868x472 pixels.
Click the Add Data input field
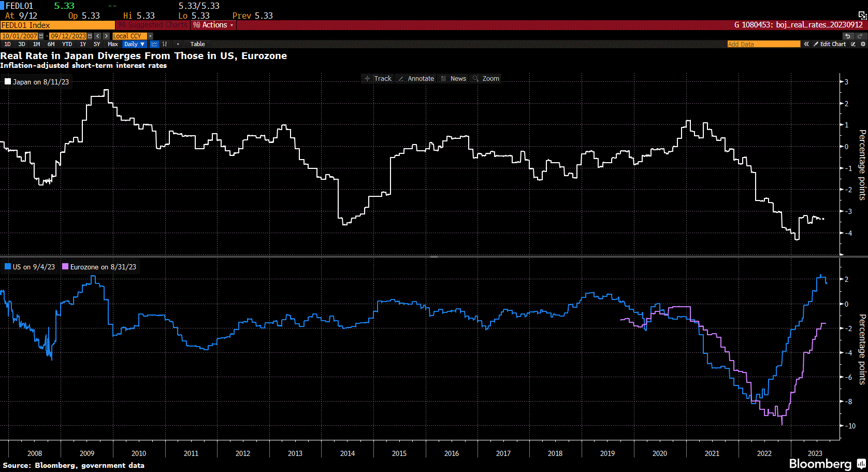pos(763,44)
